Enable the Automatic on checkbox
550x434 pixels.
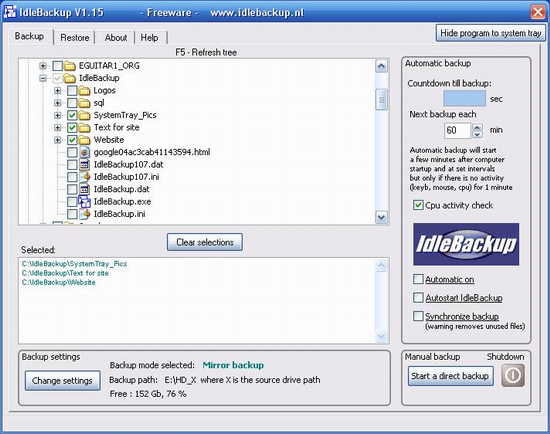[418, 279]
